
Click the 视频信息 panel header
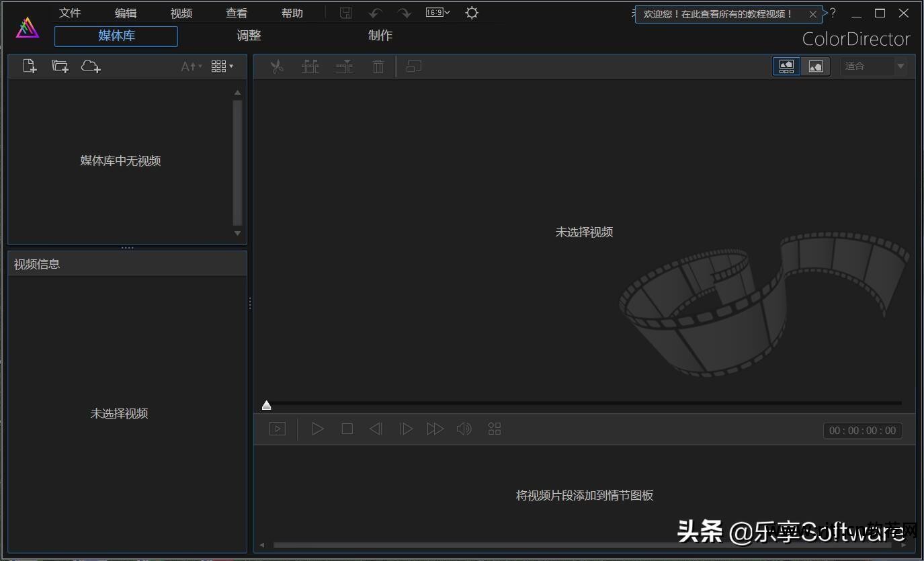(128, 264)
